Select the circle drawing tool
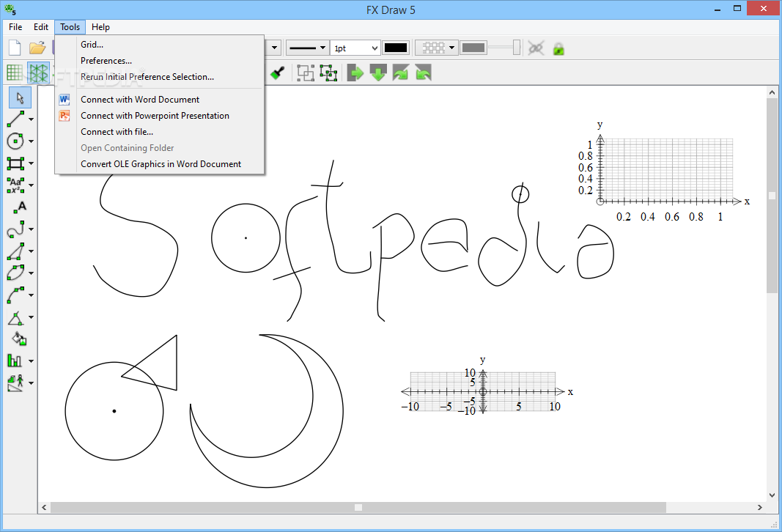782x532 pixels. pyautogui.click(x=15, y=141)
